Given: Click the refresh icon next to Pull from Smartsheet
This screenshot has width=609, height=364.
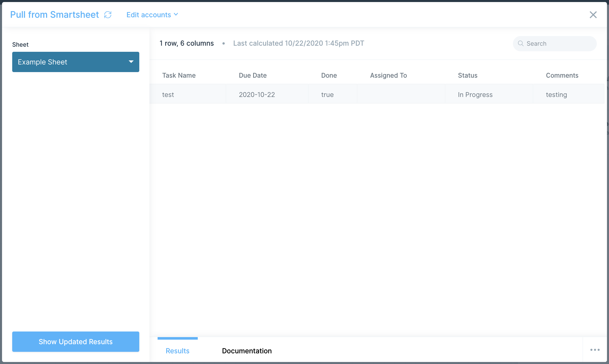Looking at the screenshot, I should coord(108,15).
